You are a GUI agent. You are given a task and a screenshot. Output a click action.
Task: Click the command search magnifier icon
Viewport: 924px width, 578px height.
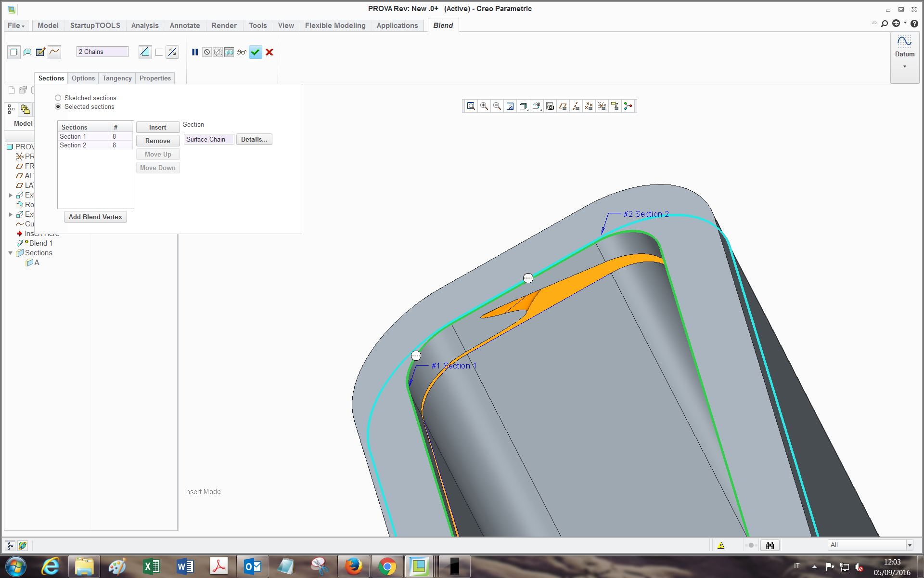tap(885, 23)
